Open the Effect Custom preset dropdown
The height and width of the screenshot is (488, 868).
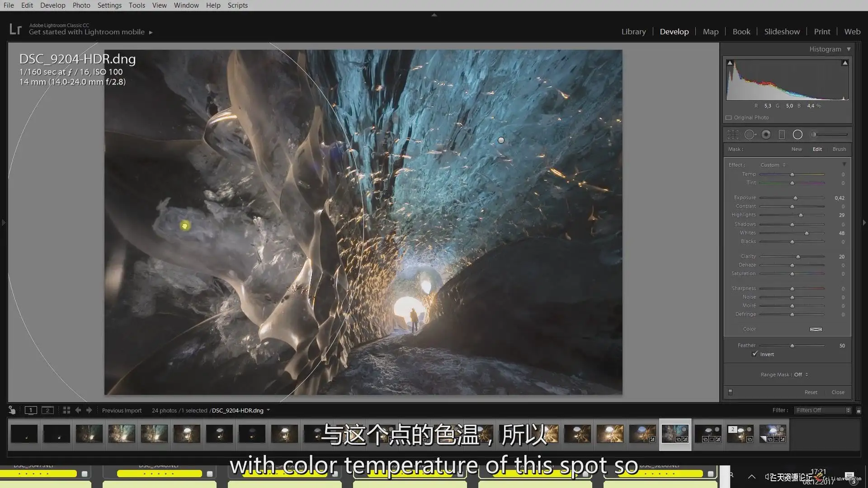(773, 165)
